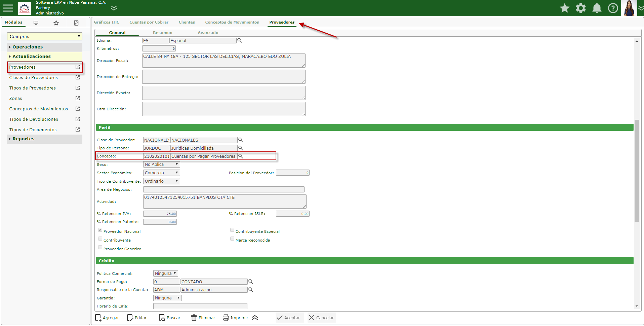The image size is (644, 326).
Task: Open the hamburger main menu
Action: (8, 8)
